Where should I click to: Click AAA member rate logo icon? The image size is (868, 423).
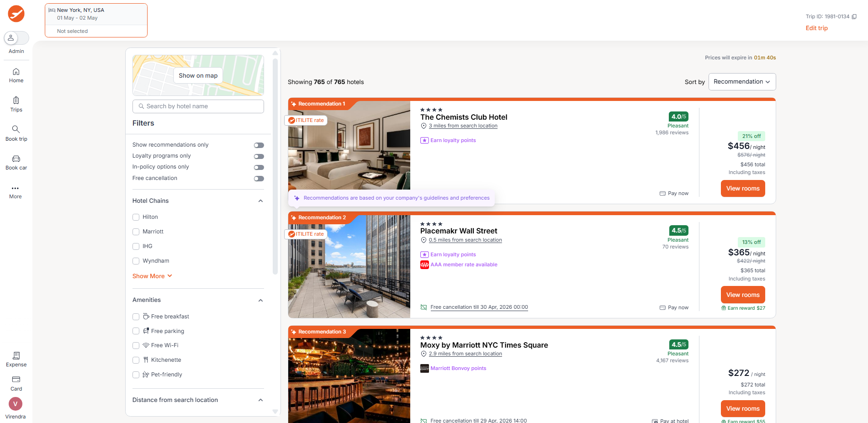click(424, 265)
